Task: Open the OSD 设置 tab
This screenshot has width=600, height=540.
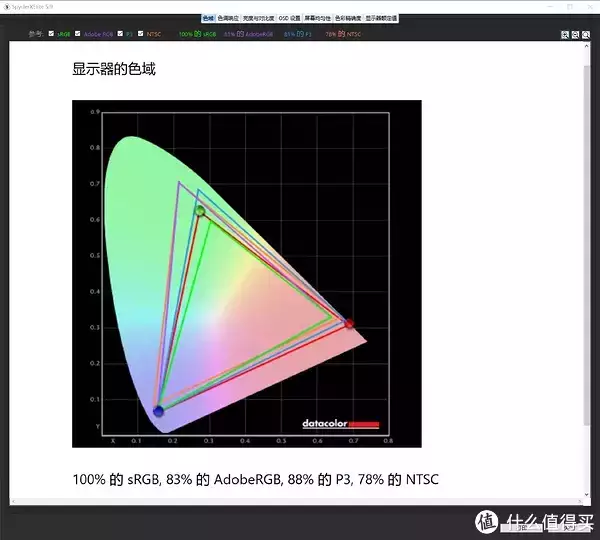Action: pos(289,18)
